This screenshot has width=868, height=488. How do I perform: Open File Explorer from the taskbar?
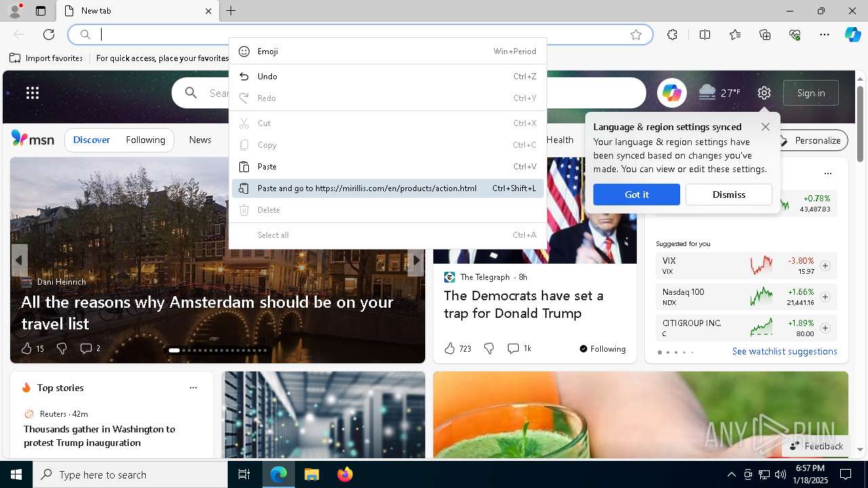coord(311,474)
